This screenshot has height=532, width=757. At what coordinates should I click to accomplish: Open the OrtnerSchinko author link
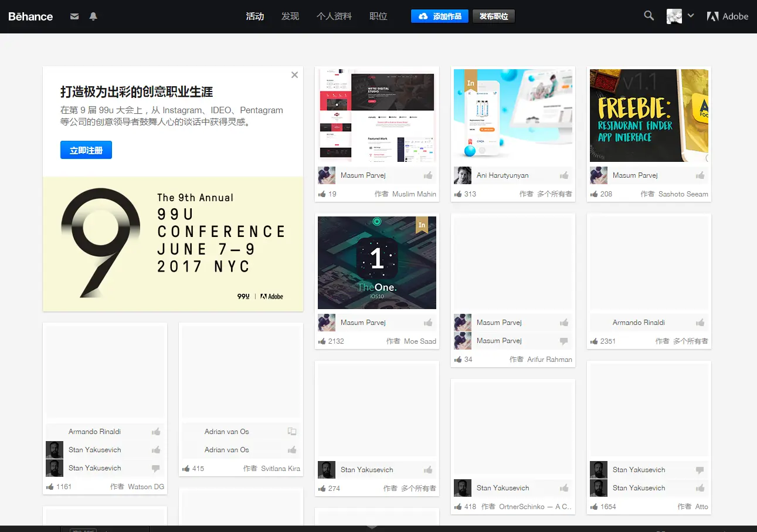tap(535, 507)
